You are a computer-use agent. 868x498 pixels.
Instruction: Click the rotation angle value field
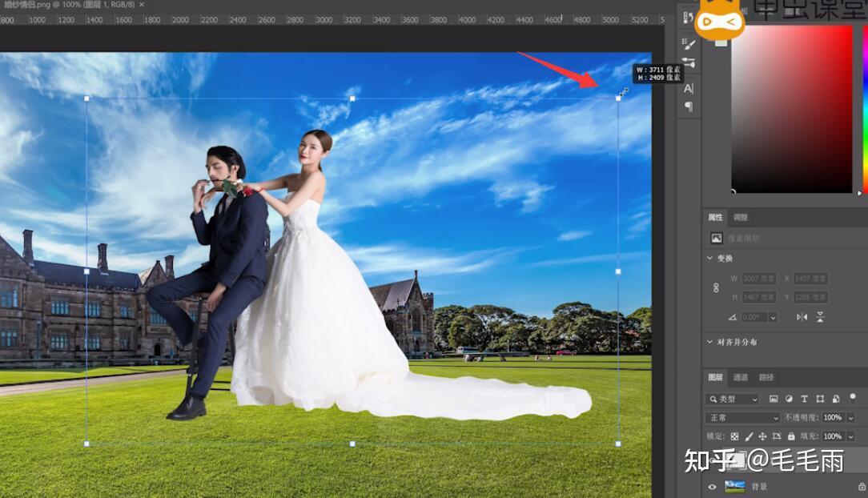point(754,317)
